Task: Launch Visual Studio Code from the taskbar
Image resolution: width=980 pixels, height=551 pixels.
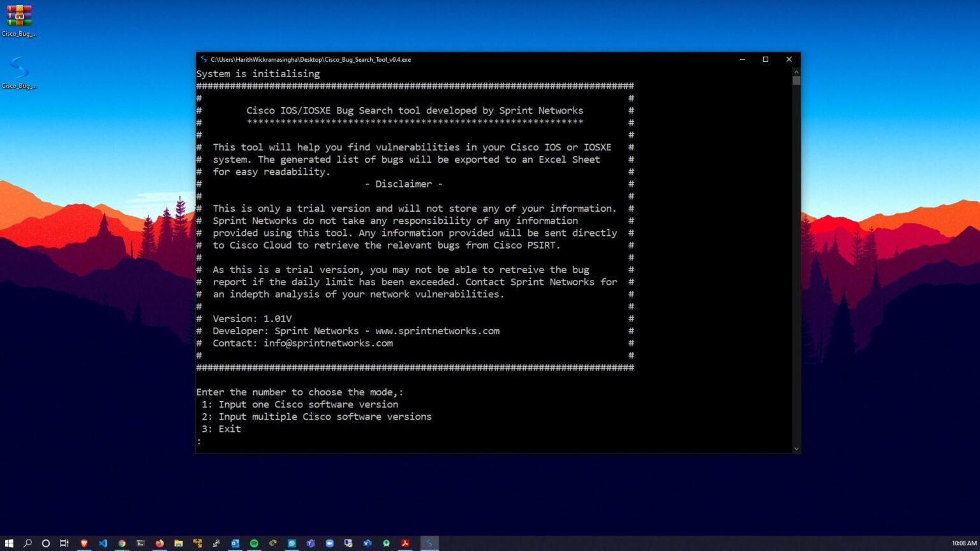Action: pos(105,543)
